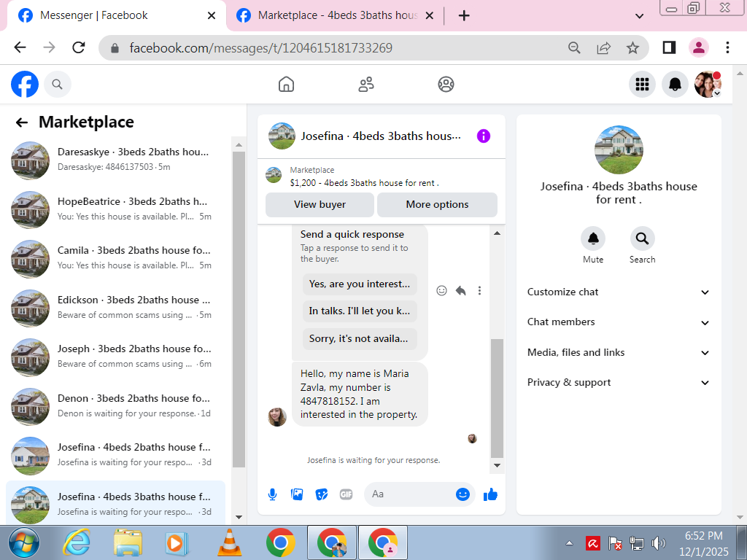The width and height of the screenshot is (747, 560).
Task: Open the Groups icon
Action: pyautogui.click(x=446, y=85)
